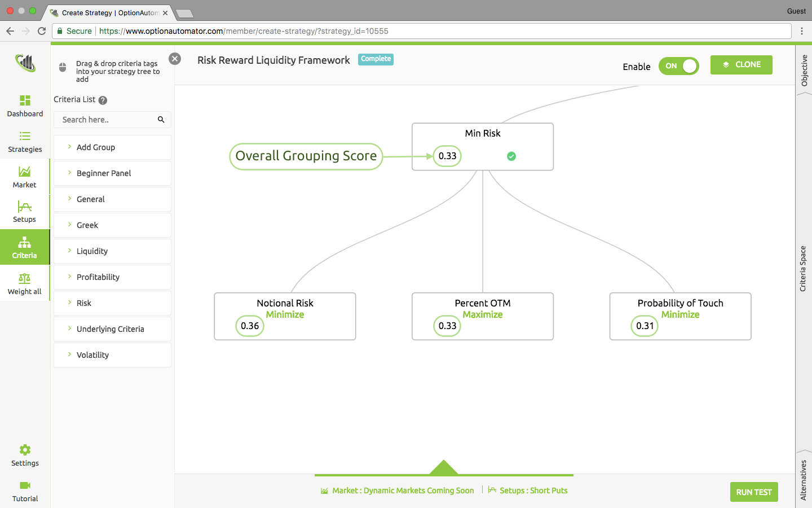
Task: Click the Criteria List help icon
Action: point(103,100)
